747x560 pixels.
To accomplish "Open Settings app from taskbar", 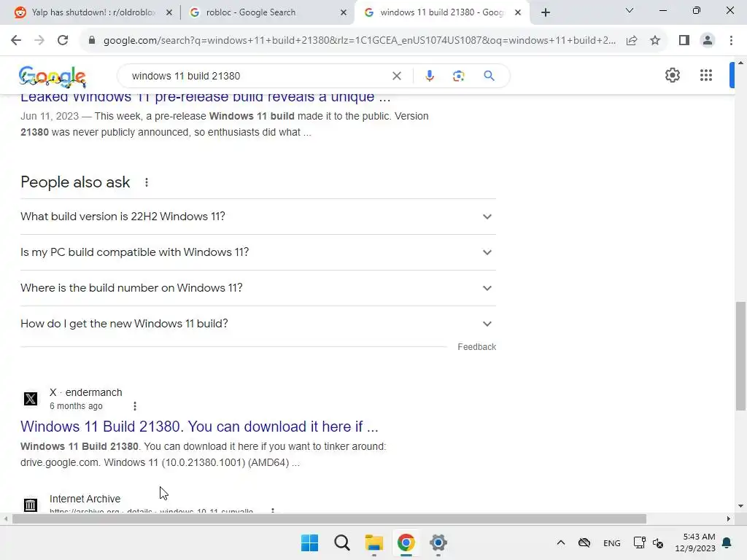I will coord(438,542).
